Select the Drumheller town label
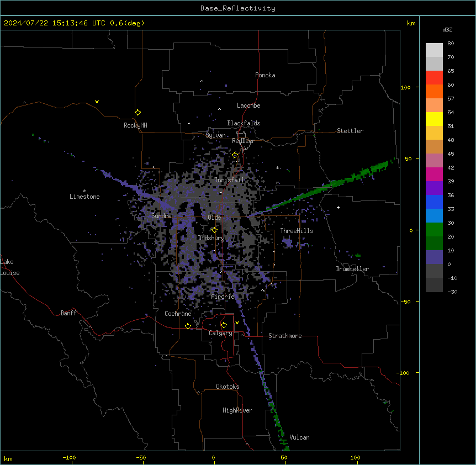This screenshot has height=465, width=476. pos(352,269)
